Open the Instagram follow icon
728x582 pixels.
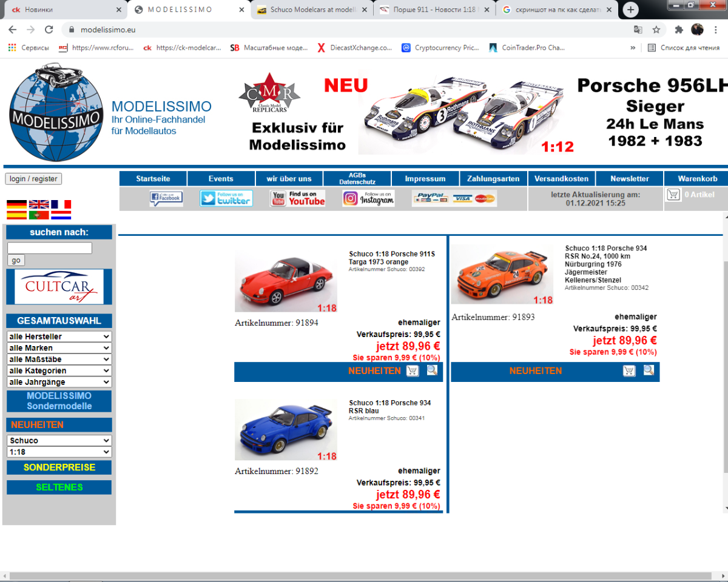[x=368, y=198]
